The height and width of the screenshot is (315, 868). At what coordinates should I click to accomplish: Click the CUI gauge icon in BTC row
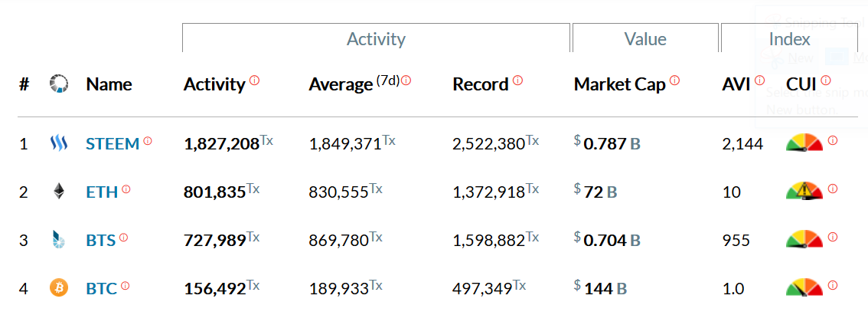805,287
